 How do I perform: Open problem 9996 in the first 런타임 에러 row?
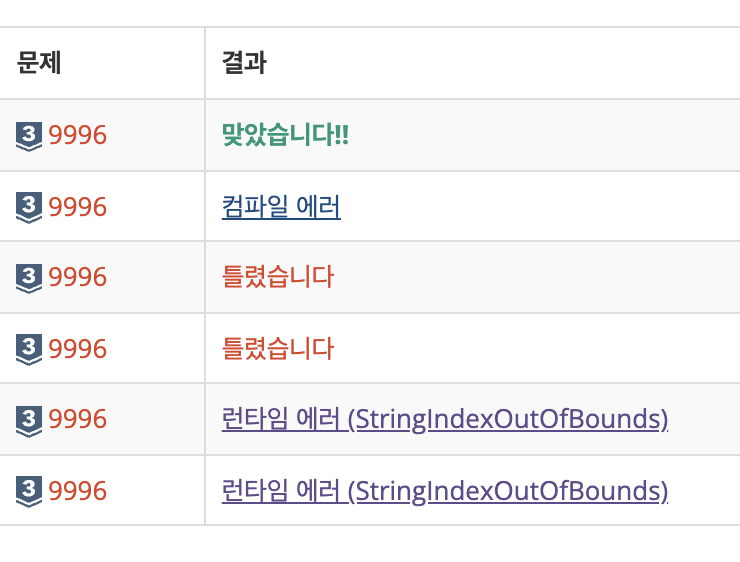coord(77,419)
